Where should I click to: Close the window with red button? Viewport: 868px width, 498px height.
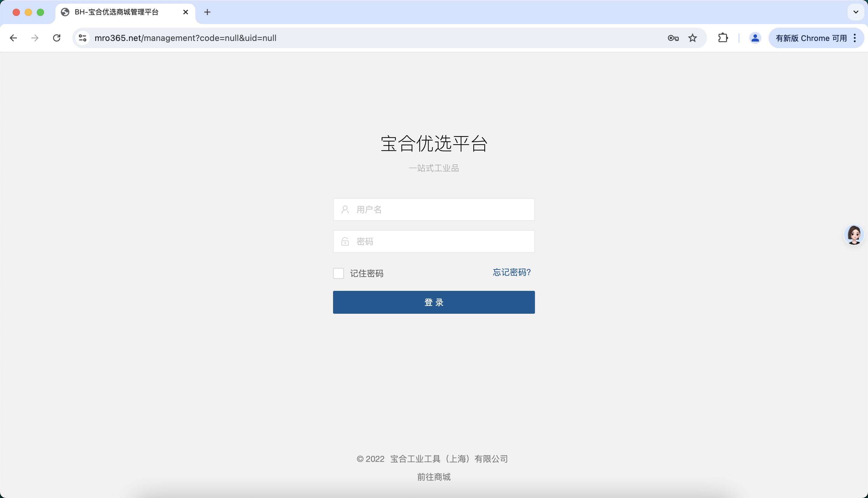[16, 12]
